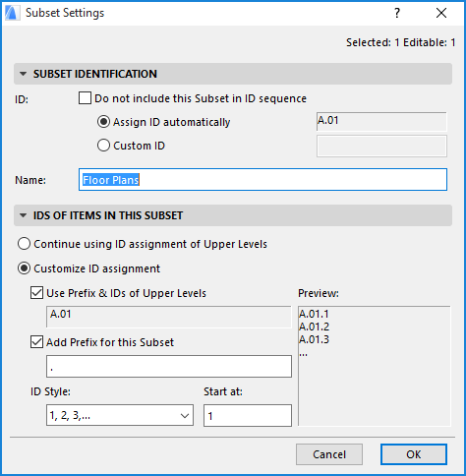This screenshot has height=476, width=466.
Task: Click the subset prefix input field
Action: (169, 366)
